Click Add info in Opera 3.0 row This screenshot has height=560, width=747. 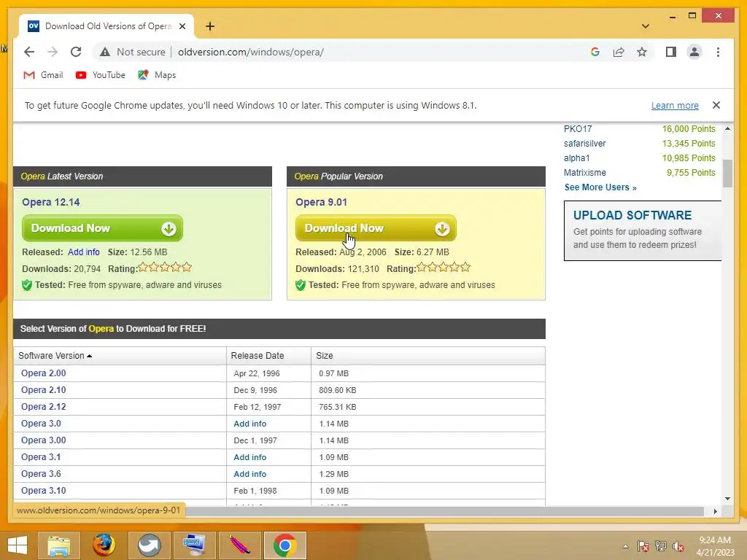click(249, 424)
